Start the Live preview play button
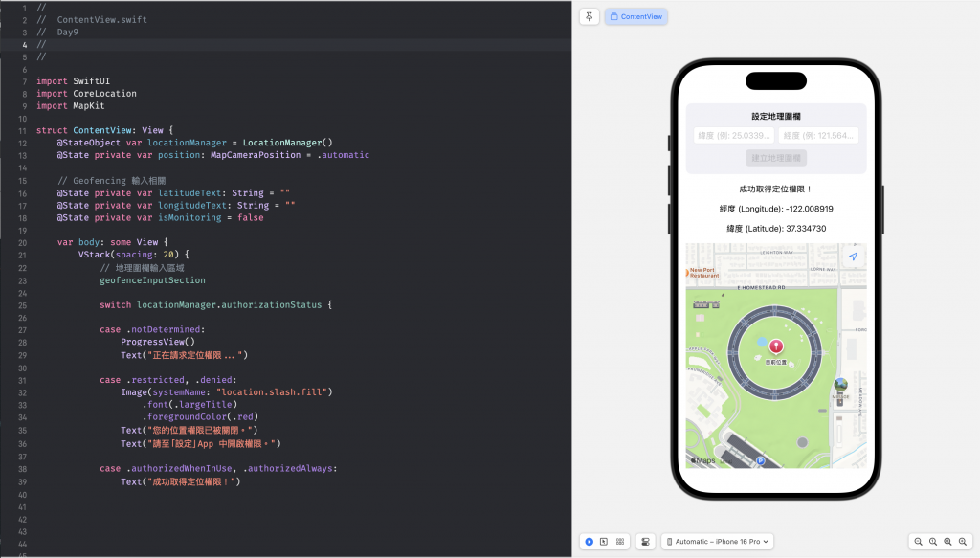This screenshot has height=558, width=980. tap(589, 542)
